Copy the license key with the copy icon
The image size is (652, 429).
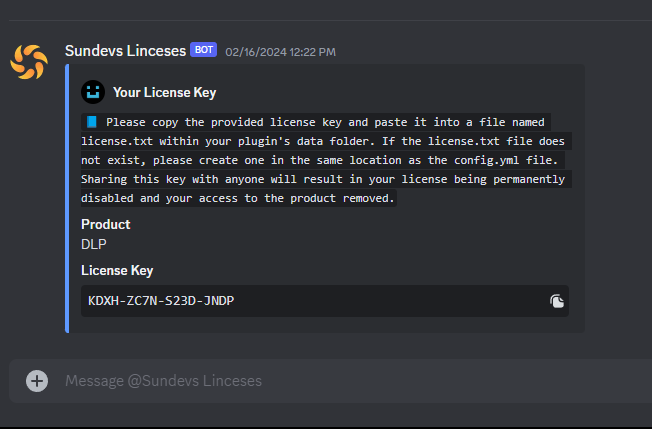tap(557, 301)
